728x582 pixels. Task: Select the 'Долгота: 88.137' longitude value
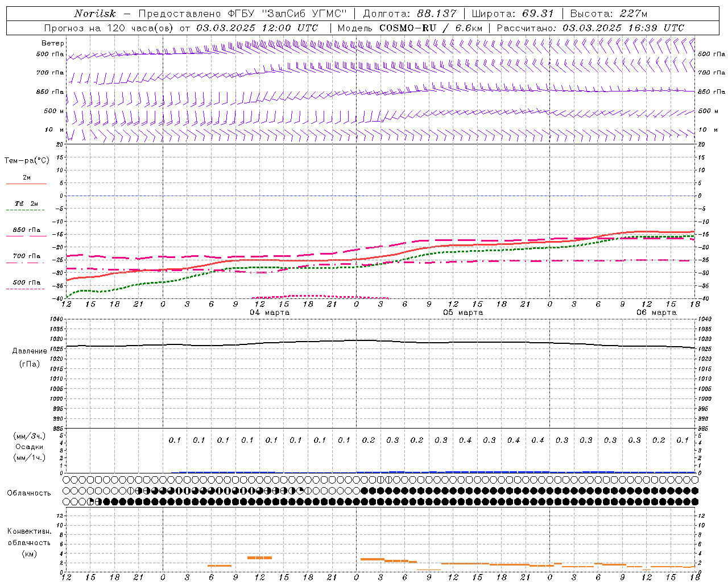409,14
